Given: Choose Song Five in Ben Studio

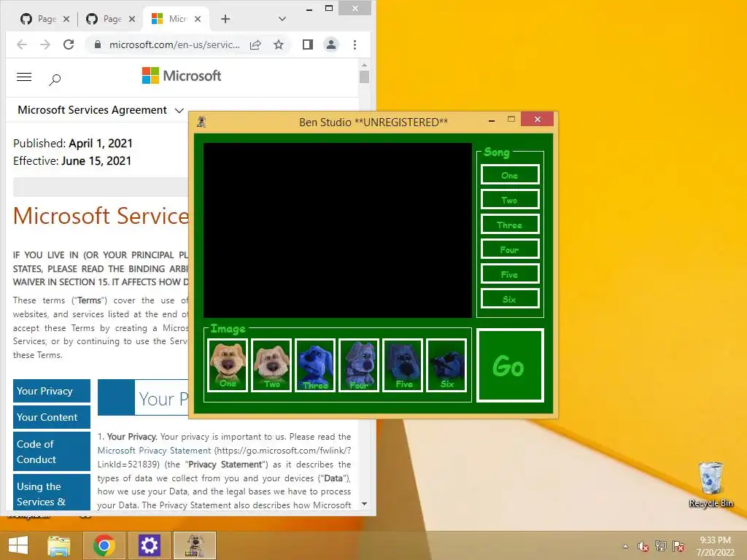Looking at the screenshot, I should click(x=510, y=273).
